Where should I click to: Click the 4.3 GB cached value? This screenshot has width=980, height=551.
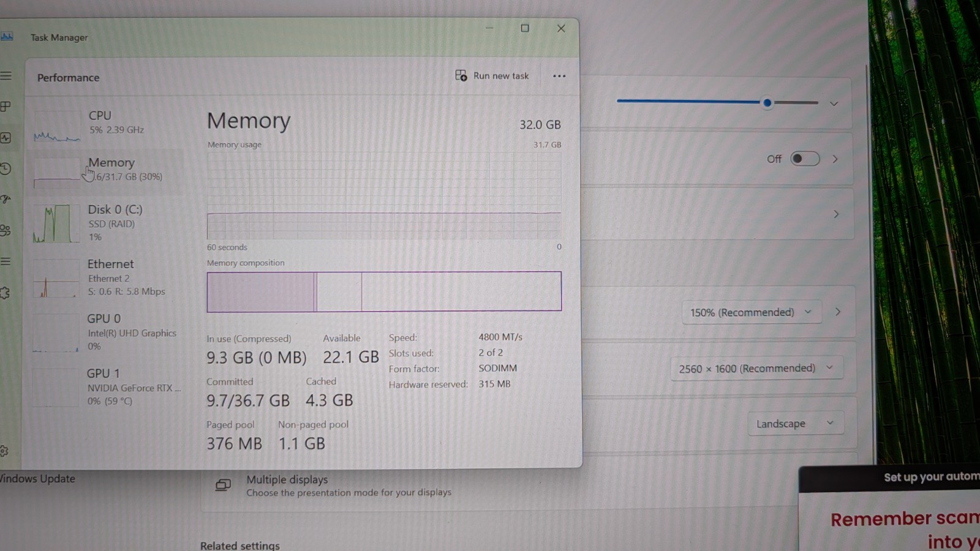pyautogui.click(x=330, y=400)
